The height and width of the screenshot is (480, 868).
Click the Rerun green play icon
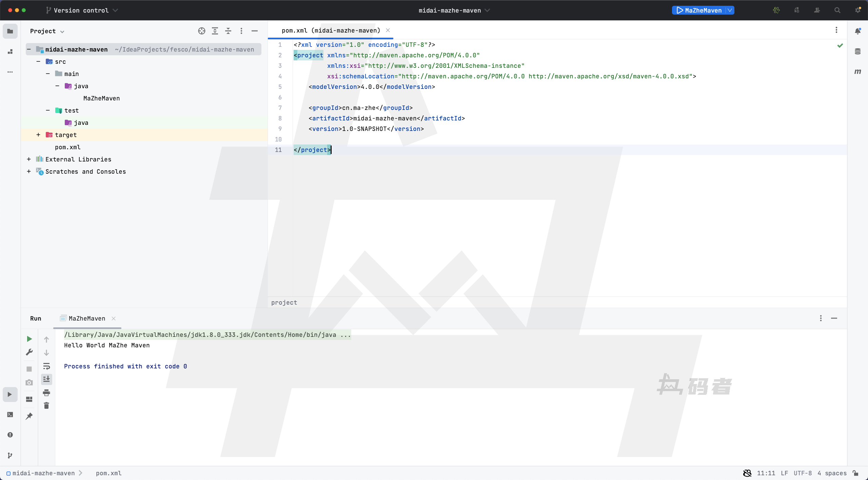point(29,339)
